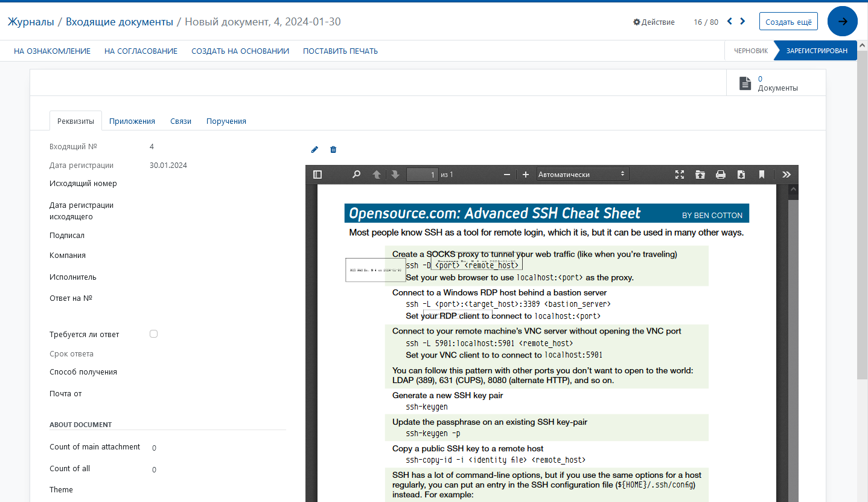The width and height of the screenshot is (868, 502).
Task: Click the PDF page number field
Action: pyautogui.click(x=422, y=175)
